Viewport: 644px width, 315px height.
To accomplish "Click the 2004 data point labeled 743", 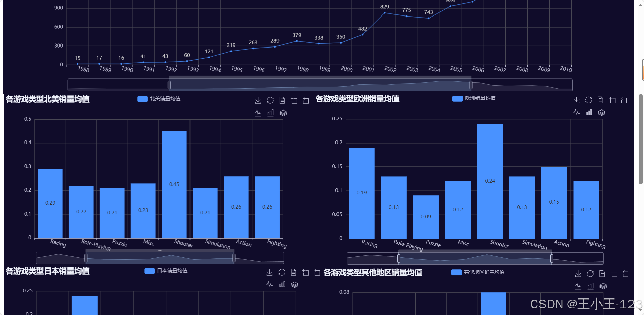I will 429,18.
